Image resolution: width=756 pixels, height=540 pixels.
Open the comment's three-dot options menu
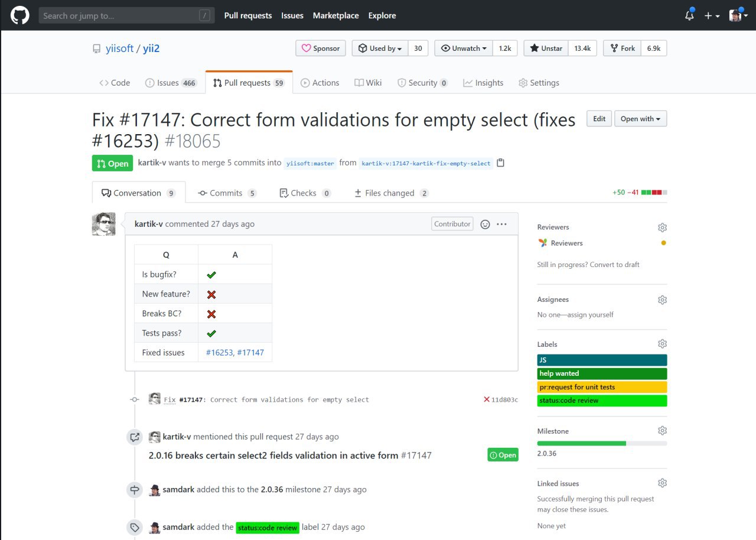pyautogui.click(x=502, y=225)
